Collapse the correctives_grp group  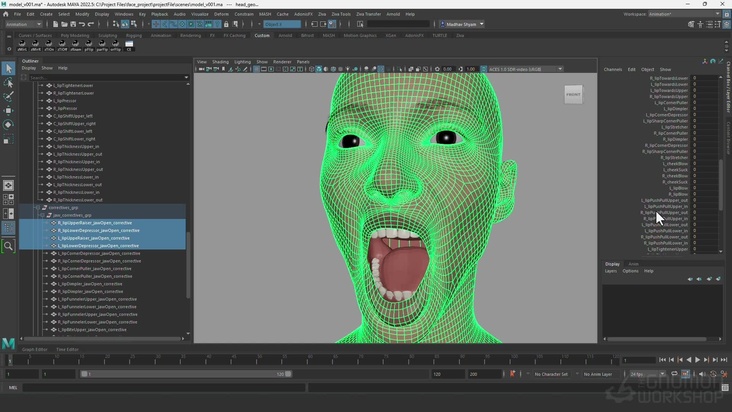(38, 208)
